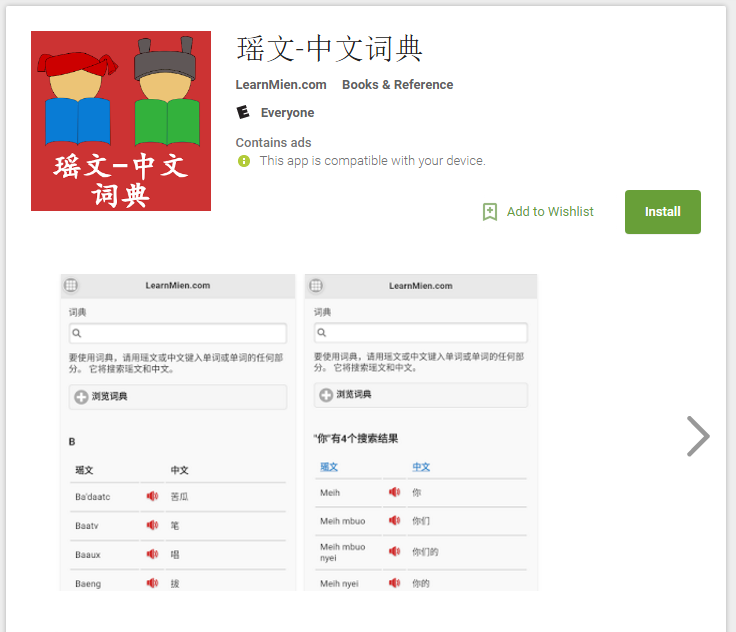Play audio for Baatv
Image resolution: width=736 pixels, height=632 pixels.
pos(152,525)
